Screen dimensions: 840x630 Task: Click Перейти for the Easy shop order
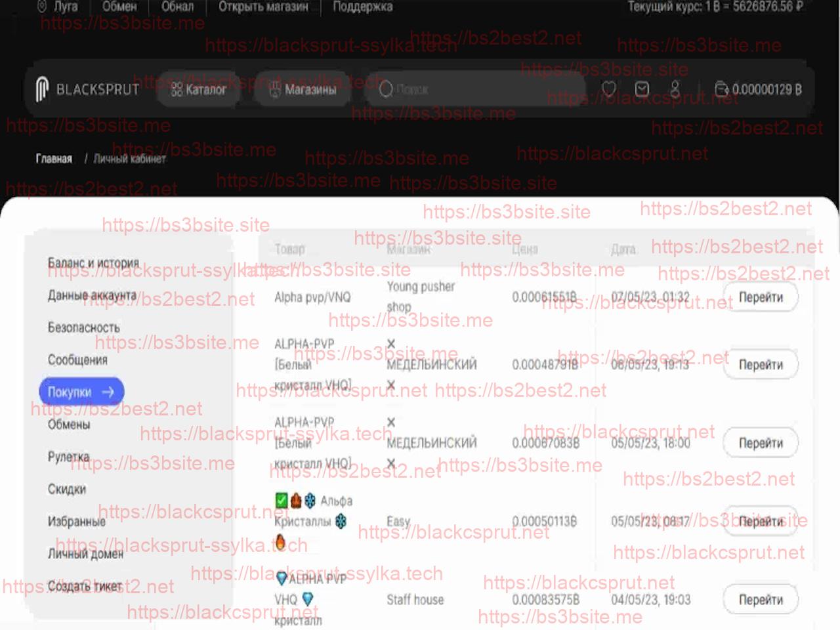point(761,522)
